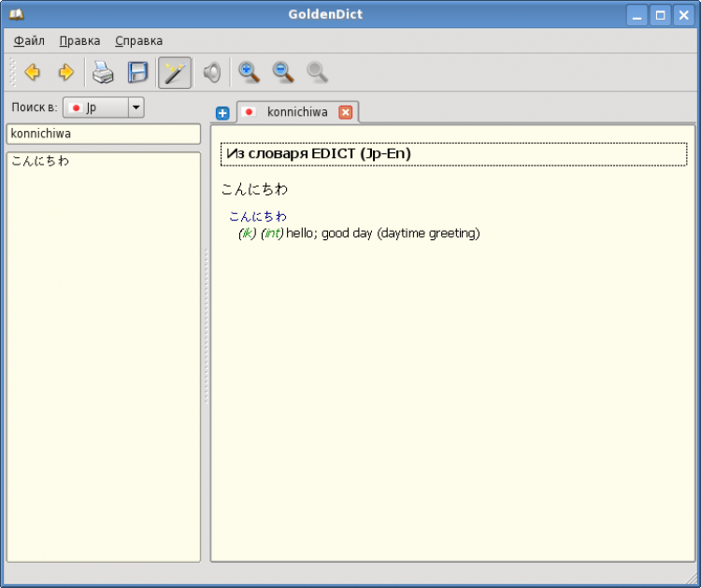701x588 pixels.
Task: Go forward with the right arrow
Action: [66, 72]
